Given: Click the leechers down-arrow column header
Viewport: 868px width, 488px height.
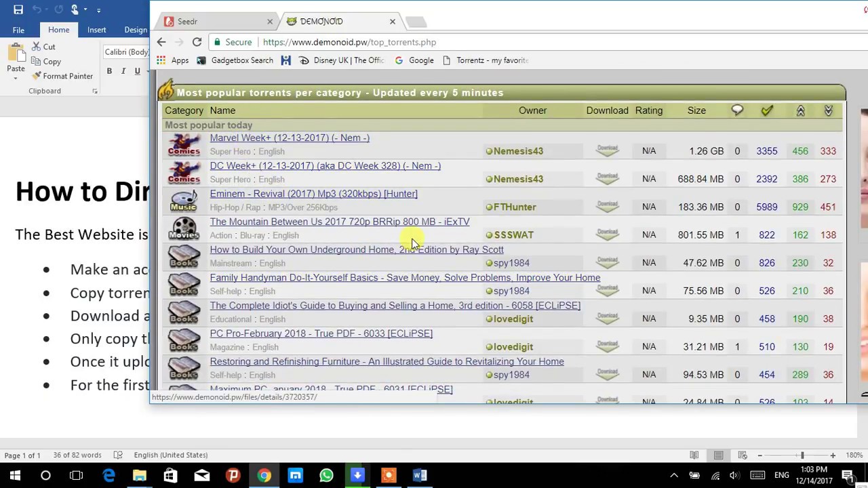Looking at the screenshot, I should tap(828, 110).
